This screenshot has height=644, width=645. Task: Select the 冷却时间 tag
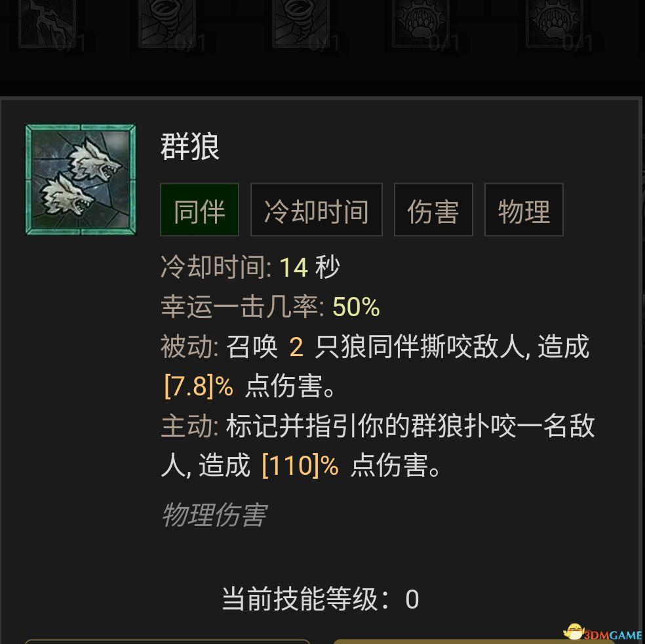point(317,210)
